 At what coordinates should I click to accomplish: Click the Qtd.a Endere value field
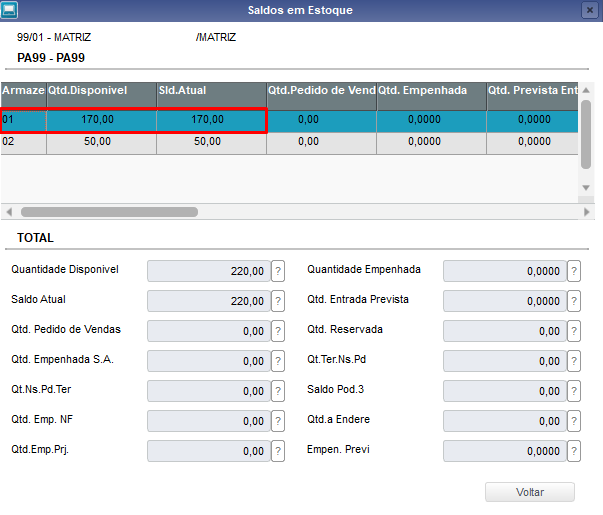[505, 421]
